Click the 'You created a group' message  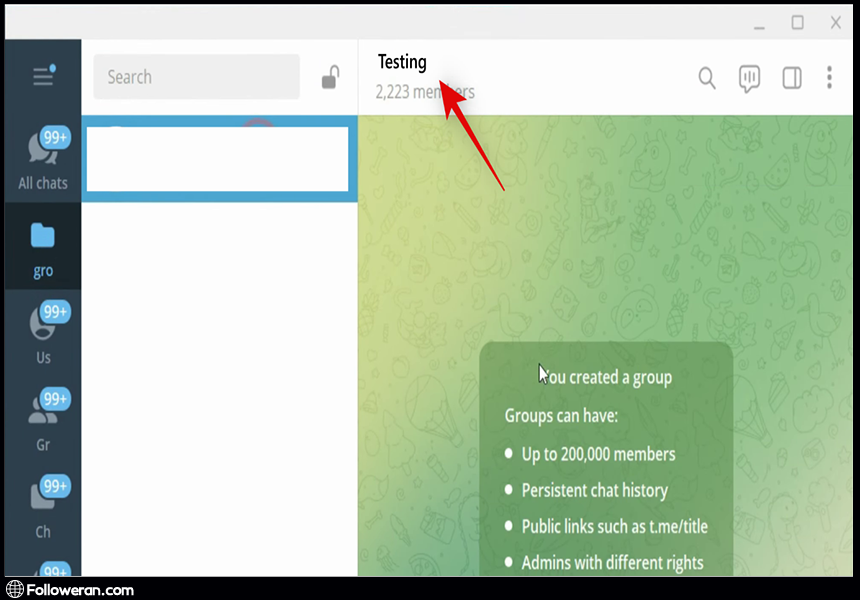[606, 378]
